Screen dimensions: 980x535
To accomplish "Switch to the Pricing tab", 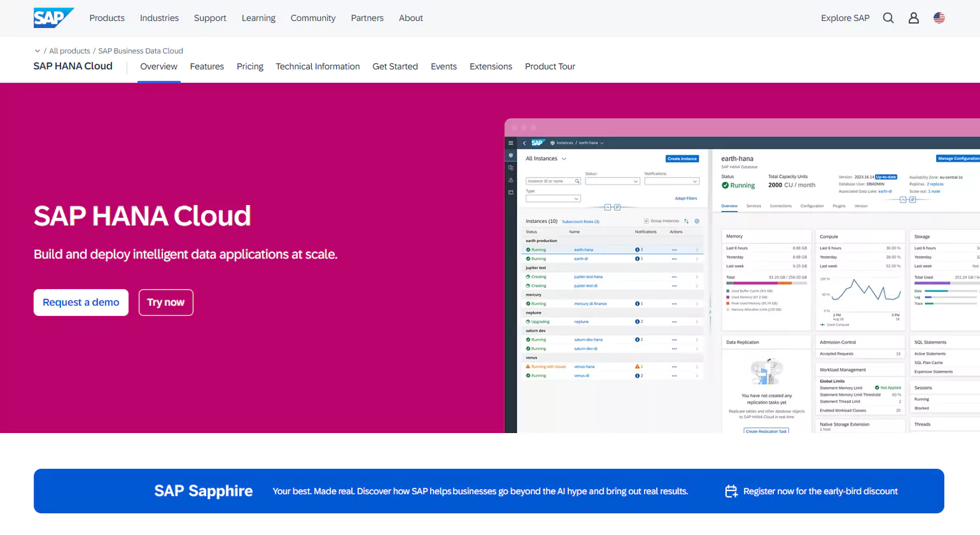I will coord(249,66).
